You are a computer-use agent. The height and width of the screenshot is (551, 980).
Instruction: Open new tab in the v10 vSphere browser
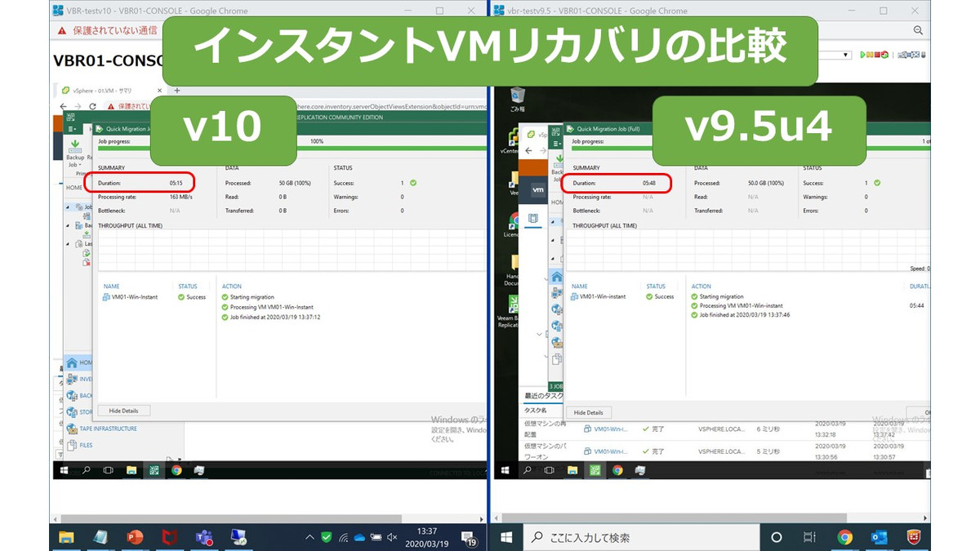pos(176,91)
